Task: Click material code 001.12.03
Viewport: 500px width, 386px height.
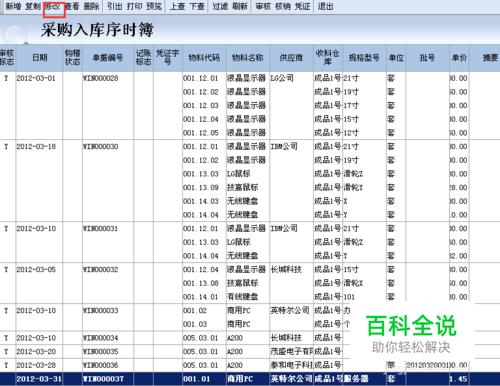Action: pos(201,106)
